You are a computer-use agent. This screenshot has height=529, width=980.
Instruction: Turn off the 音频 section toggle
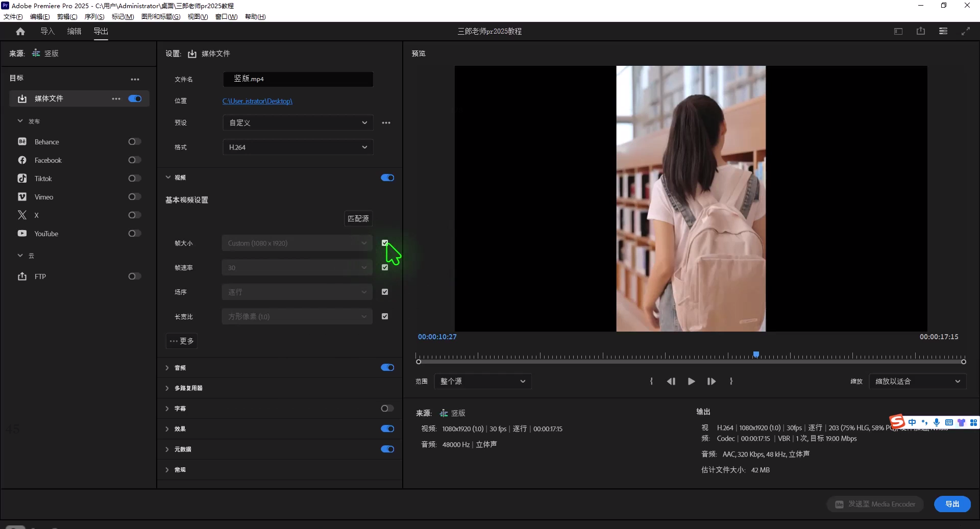click(x=387, y=368)
